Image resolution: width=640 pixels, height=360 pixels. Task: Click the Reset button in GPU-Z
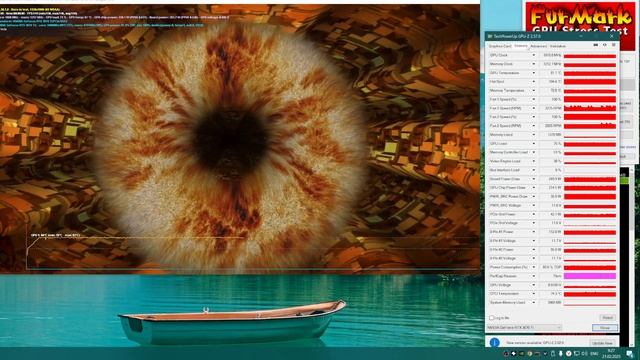(607, 318)
